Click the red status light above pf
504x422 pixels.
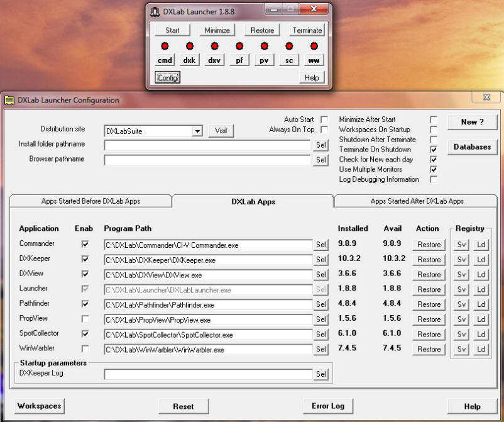239,46
